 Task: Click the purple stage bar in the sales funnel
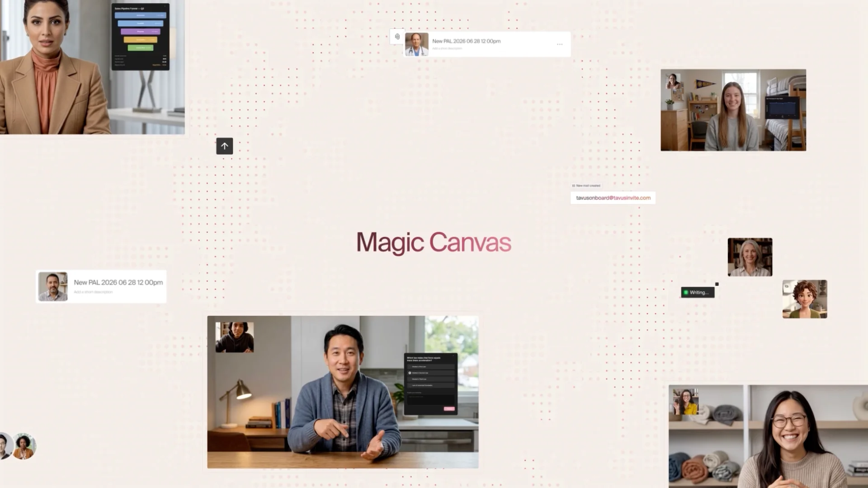141,32
